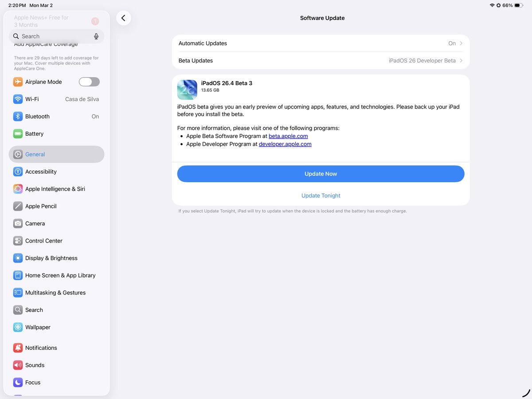
Task: Tap the microphone dictation icon in search
Action: pyautogui.click(x=96, y=36)
